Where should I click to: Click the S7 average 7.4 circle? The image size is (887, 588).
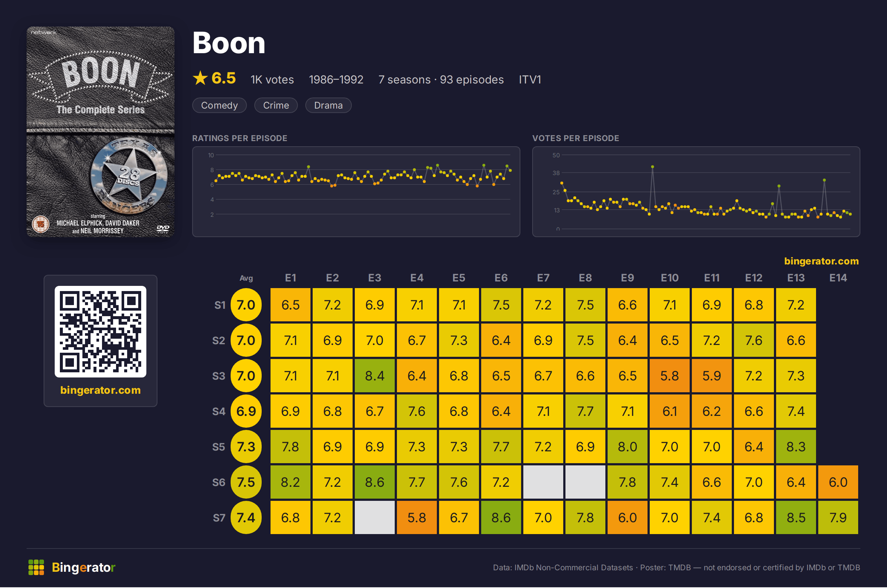pos(246,518)
